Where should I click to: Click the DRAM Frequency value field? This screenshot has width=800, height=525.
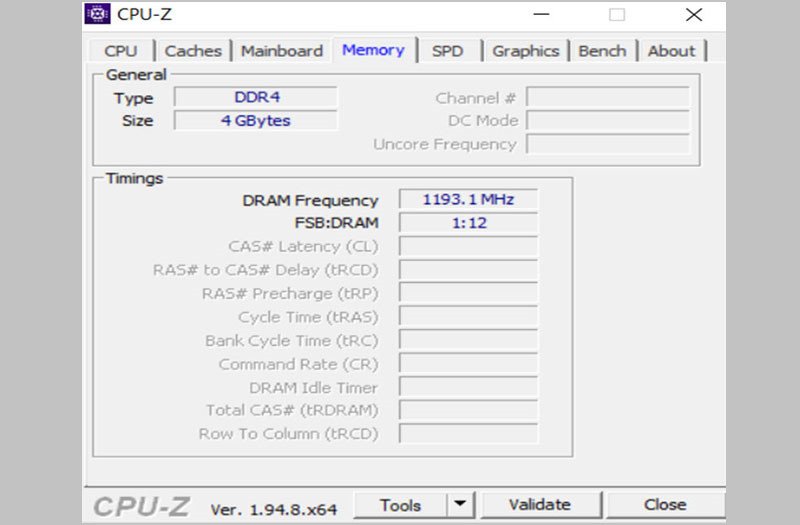(468, 200)
